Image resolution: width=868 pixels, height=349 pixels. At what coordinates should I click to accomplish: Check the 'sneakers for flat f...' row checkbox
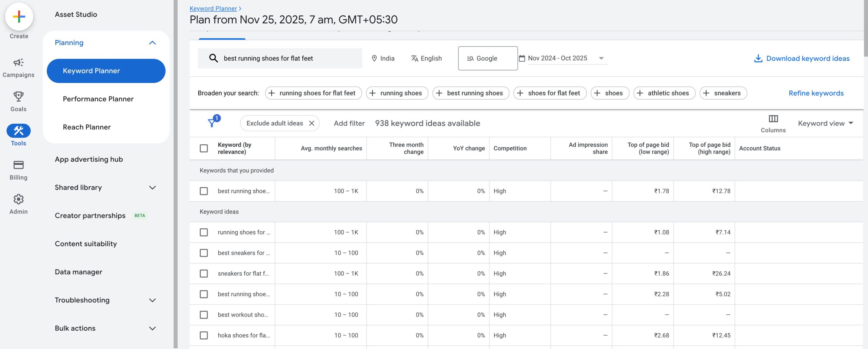point(204,273)
